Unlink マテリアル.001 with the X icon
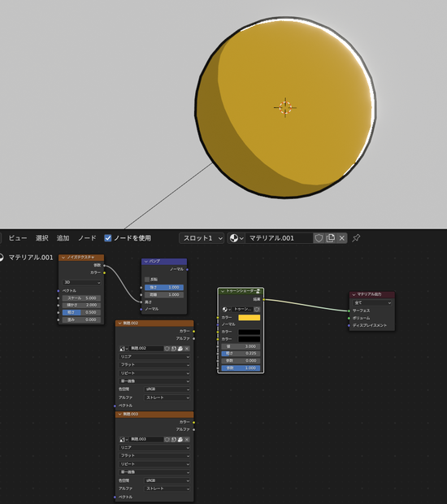Viewport: 447px width, 504px height. (x=342, y=238)
